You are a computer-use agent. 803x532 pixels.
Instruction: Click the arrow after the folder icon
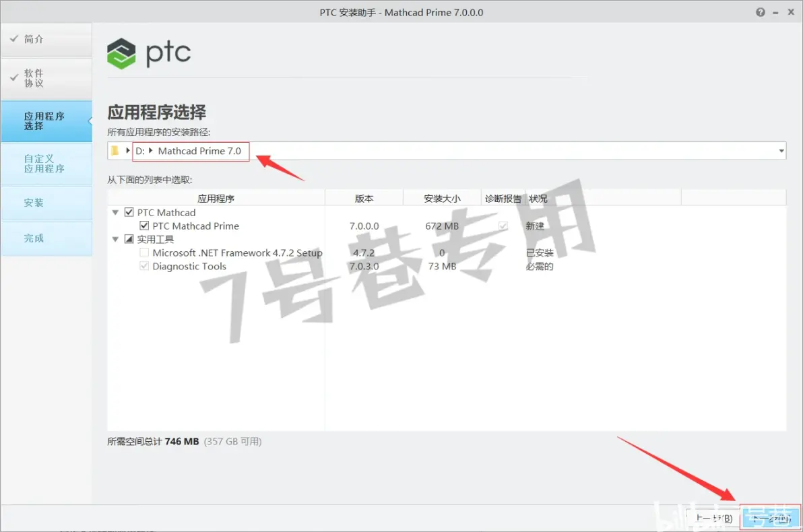(x=127, y=151)
